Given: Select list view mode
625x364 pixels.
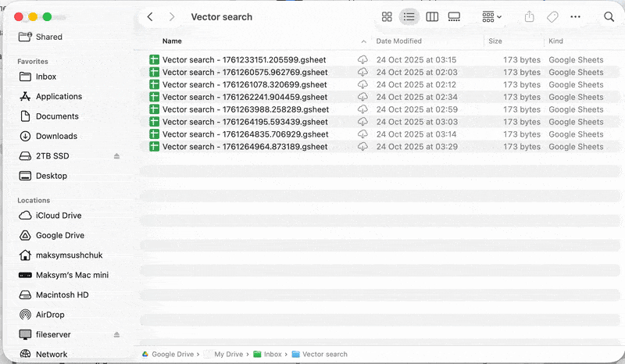Looking at the screenshot, I should (x=409, y=16).
